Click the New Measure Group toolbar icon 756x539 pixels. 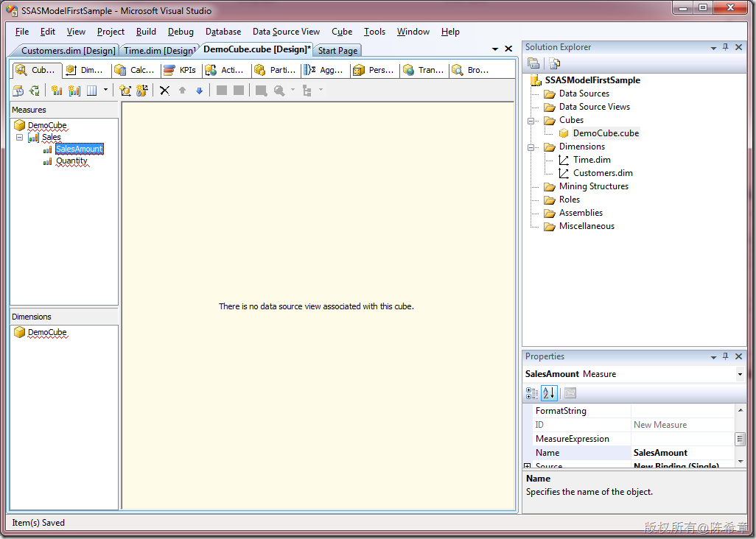click(x=74, y=91)
